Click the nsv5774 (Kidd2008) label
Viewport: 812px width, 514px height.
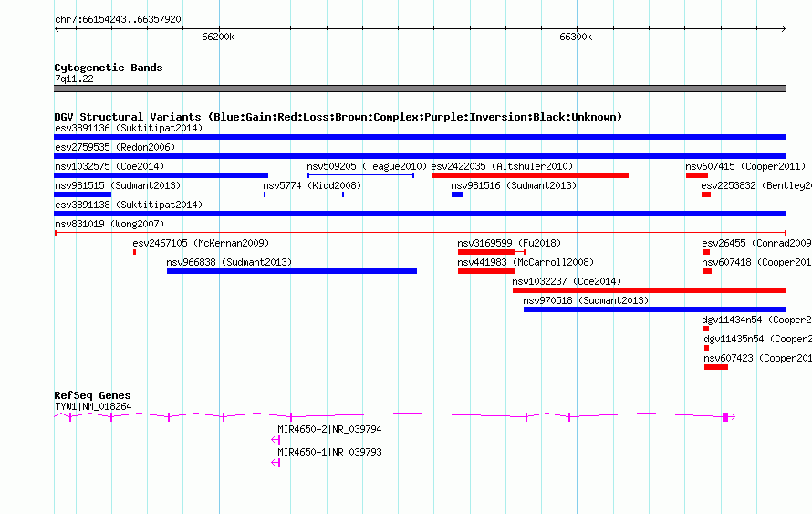pos(312,185)
